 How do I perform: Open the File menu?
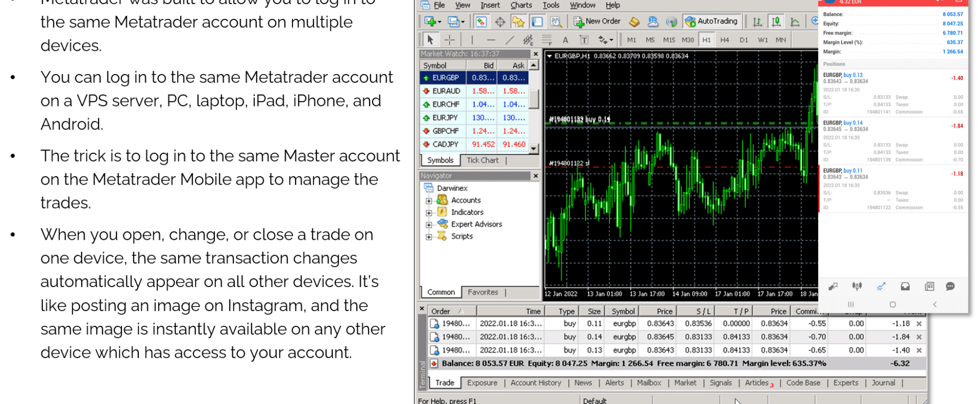tap(440, 5)
